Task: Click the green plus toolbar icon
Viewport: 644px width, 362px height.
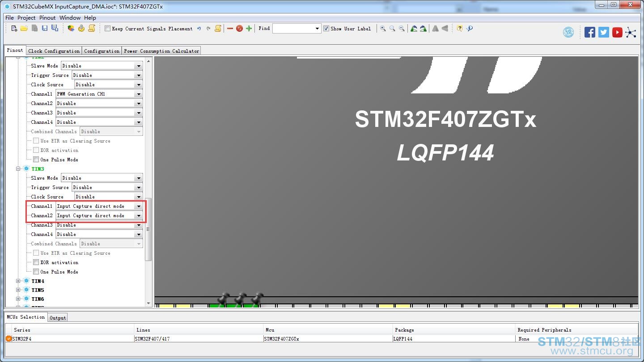Action: pos(249,29)
